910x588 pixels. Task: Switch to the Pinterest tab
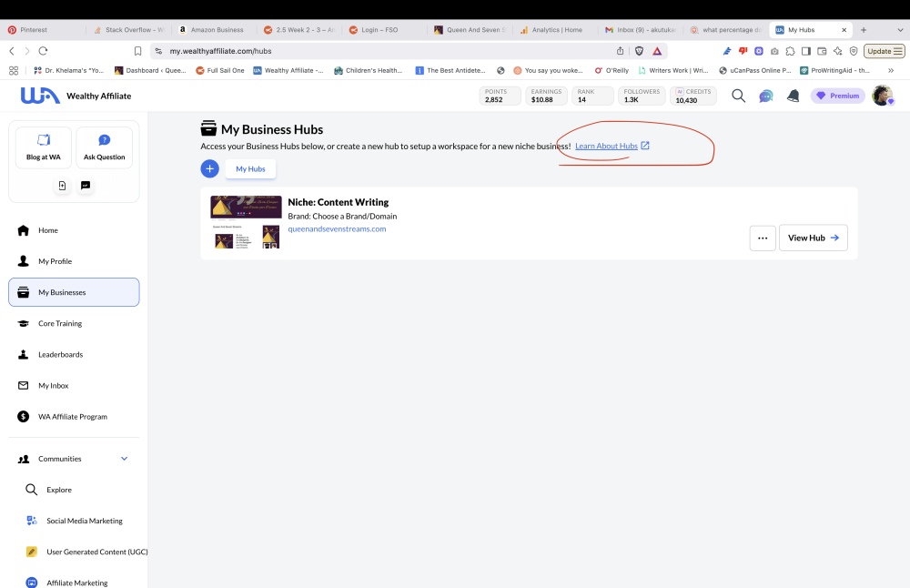point(44,30)
